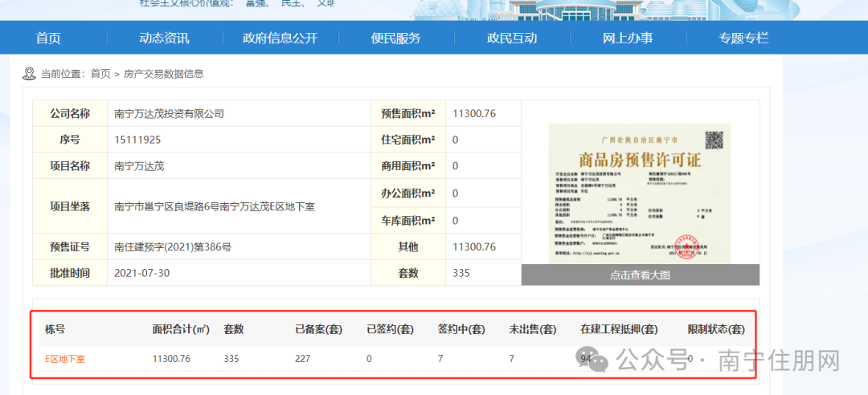
Task: Open the 商品房预售许可证 thumbnail image
Action: click(640, 193)
